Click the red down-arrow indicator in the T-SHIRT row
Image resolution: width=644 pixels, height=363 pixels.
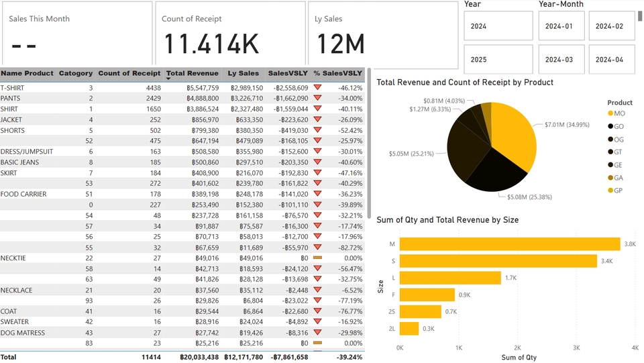click(318, 87)
